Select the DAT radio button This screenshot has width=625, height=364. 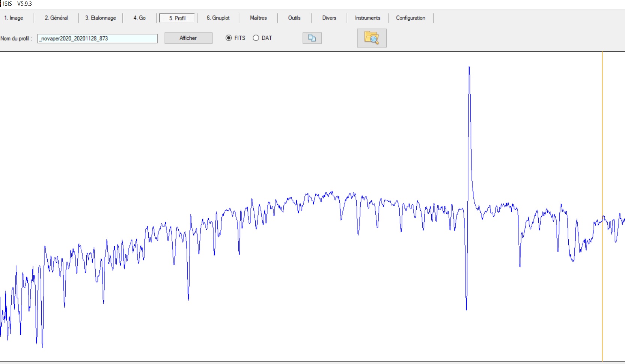coord(256,38)
